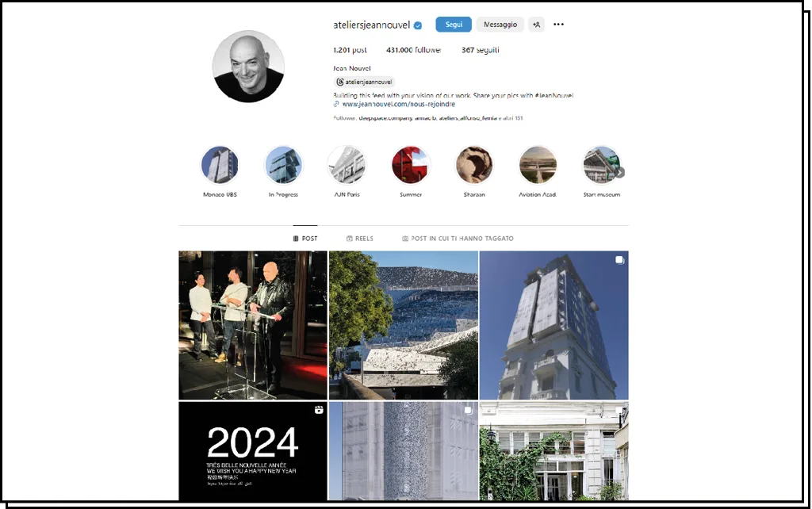Open the In Progress story highlight

pos(283,165)
